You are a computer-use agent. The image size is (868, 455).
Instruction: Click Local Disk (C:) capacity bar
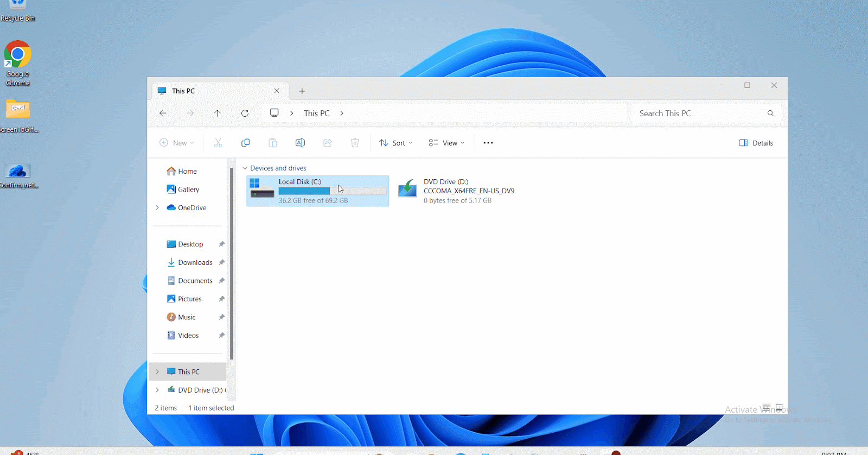point(332,191)
